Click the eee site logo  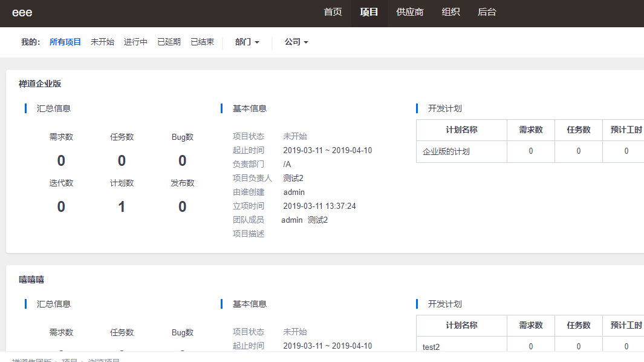pos(22,13)
